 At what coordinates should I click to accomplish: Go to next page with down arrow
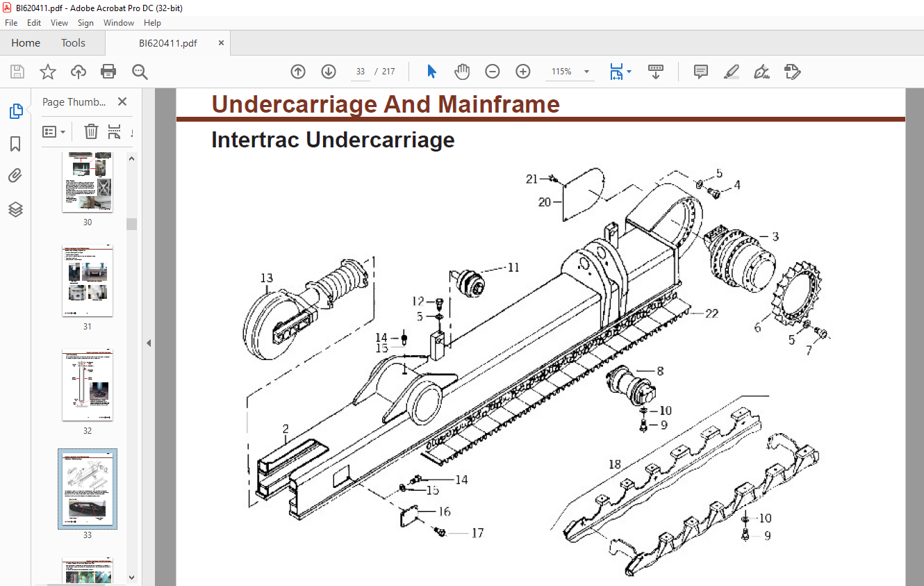click(329, 72)
